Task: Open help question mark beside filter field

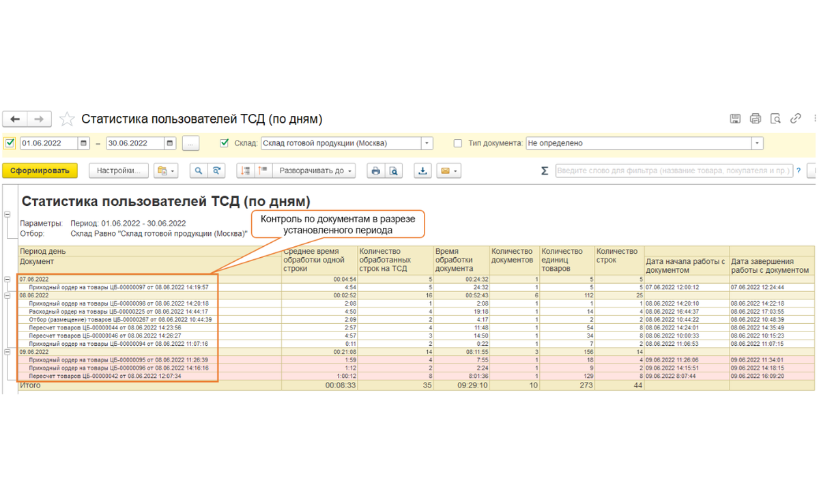Action: click(799, 171)
